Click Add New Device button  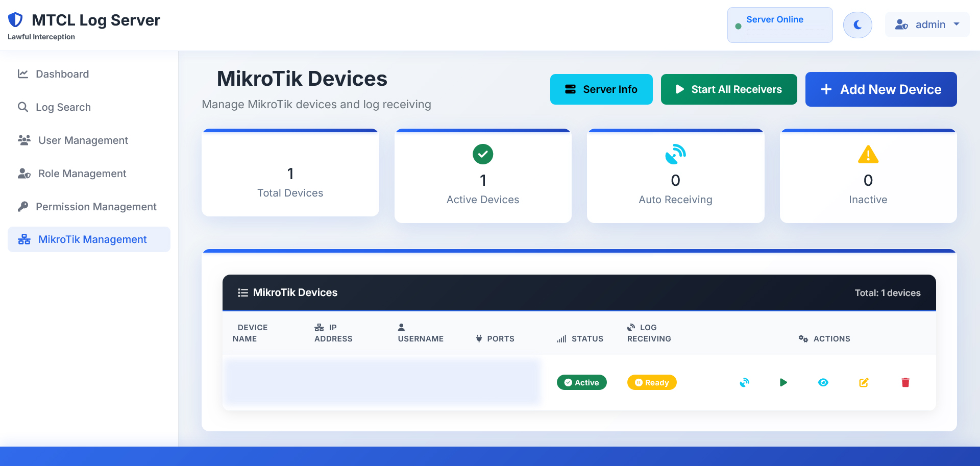[x=880, y=89]
